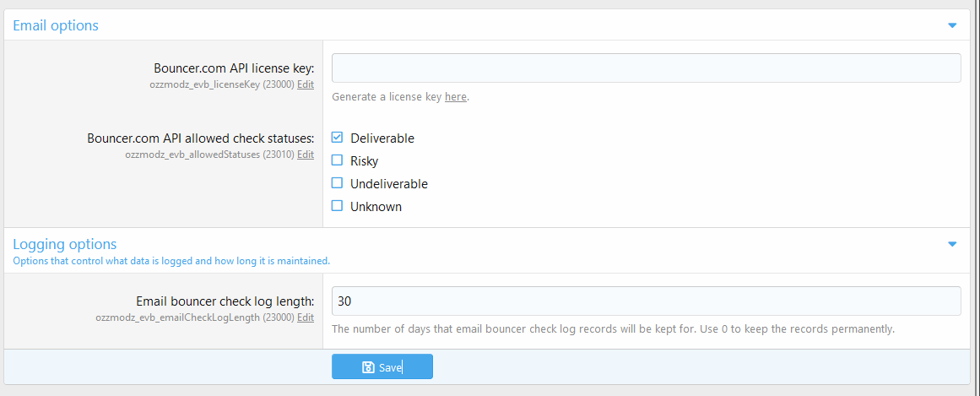Collapse the Logging options section arrow
This screenshot has width=980, height=396.
click(953, 244)
